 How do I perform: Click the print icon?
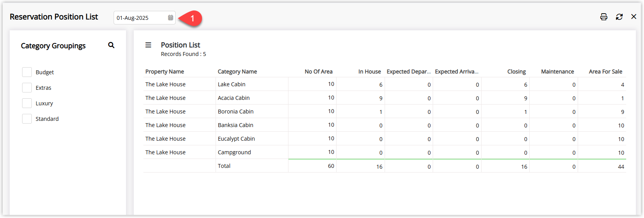click(x=604, y=17)
